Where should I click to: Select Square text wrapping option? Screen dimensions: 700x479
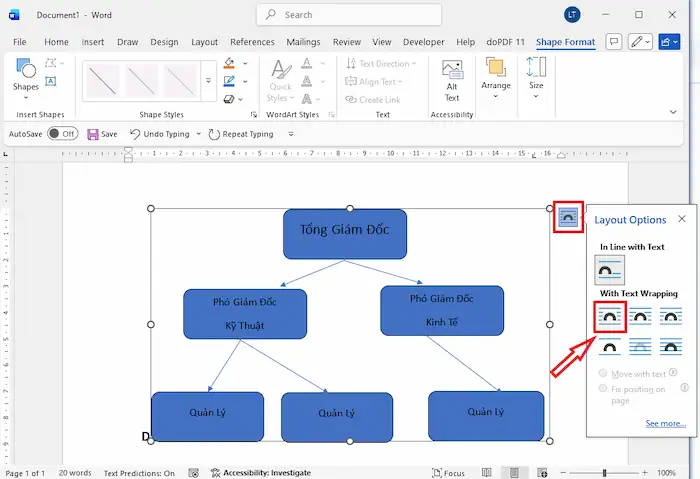click(610, 317)
